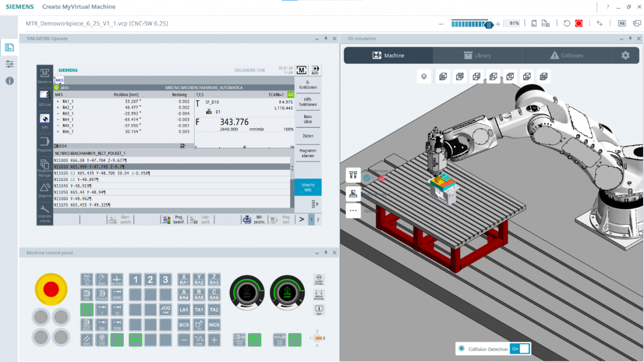Select the first isometric view cube icon

coord(443,76)
